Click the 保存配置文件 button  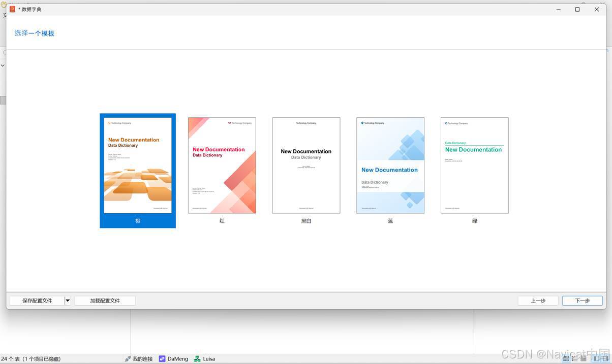(37, 301)
